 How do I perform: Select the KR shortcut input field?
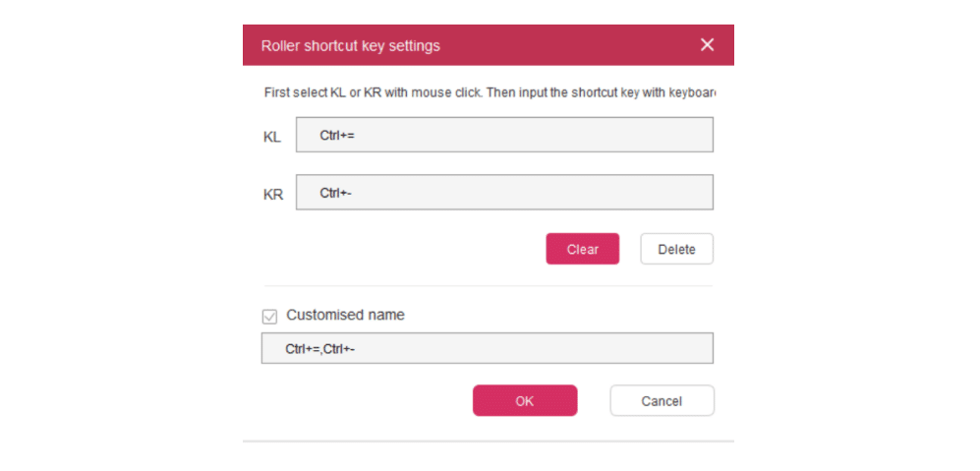click(x=504, y=192)
